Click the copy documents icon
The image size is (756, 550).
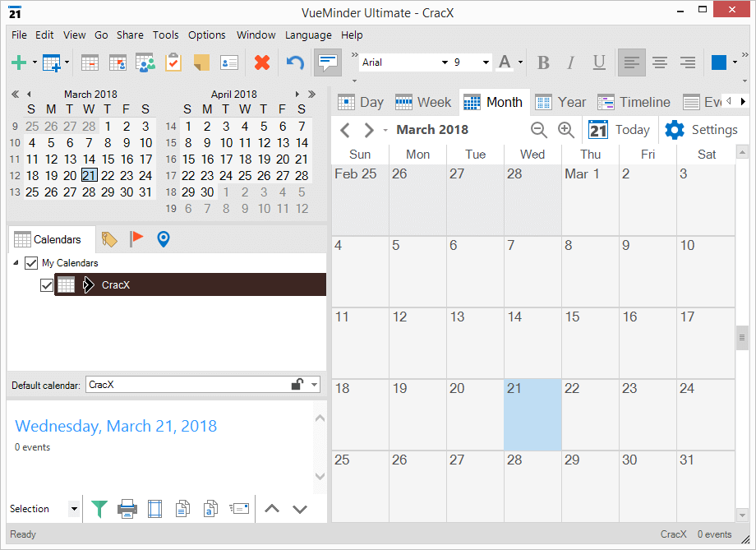[182, 509]
